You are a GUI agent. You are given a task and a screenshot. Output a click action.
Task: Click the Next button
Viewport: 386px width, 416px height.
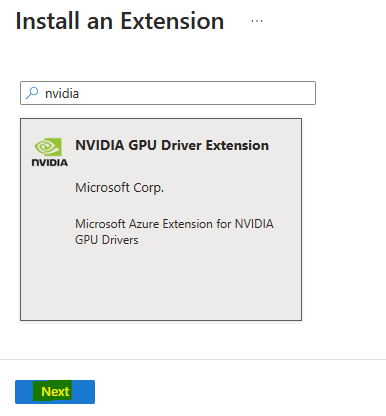click(55, 392)
